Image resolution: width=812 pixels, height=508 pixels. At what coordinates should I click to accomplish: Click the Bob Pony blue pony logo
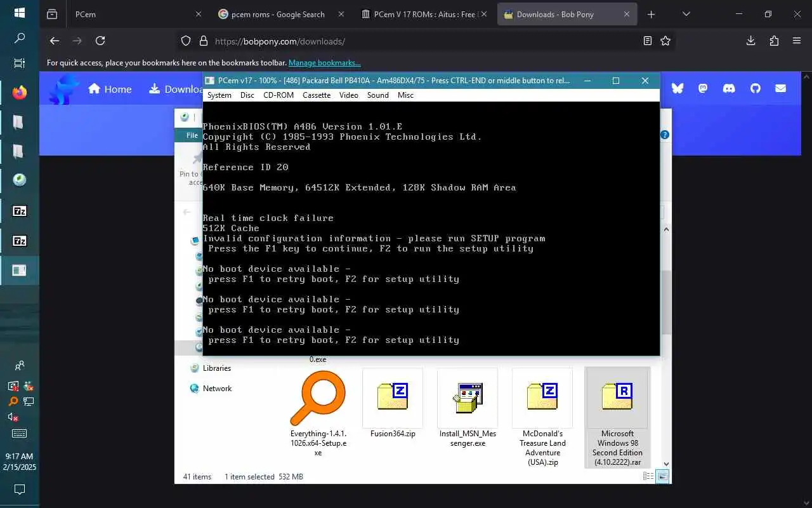(64, 89)
